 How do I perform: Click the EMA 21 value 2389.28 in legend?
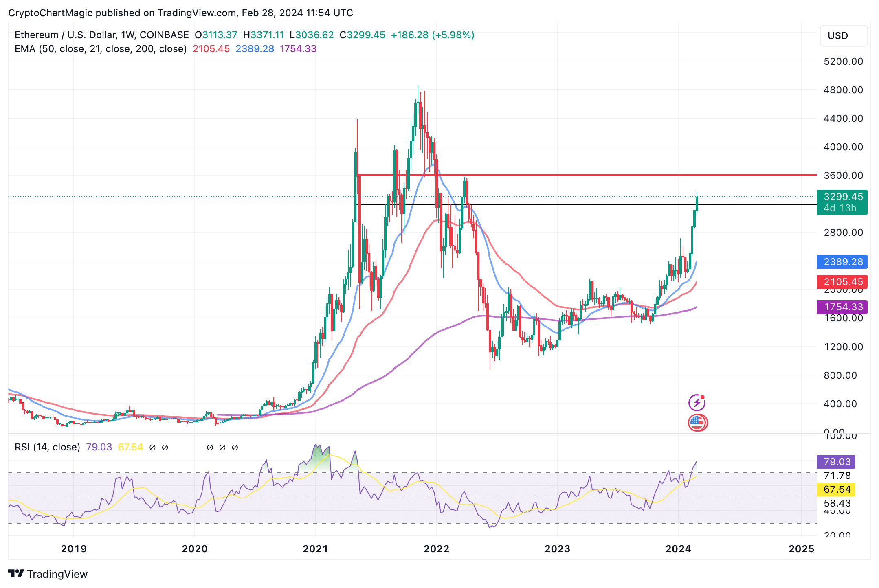click(255, 49)
